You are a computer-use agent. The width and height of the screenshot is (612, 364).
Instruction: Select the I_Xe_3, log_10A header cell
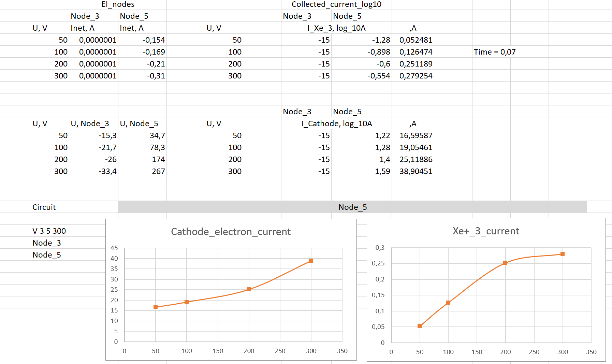[x=336, y=28]
